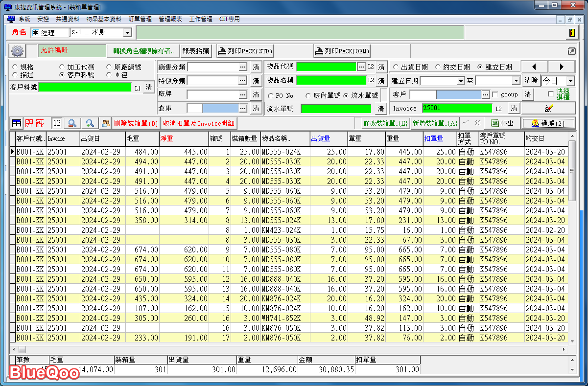Click the two-people users icon
Viewport: 588px width, 386px height.
tap(105, 123)
